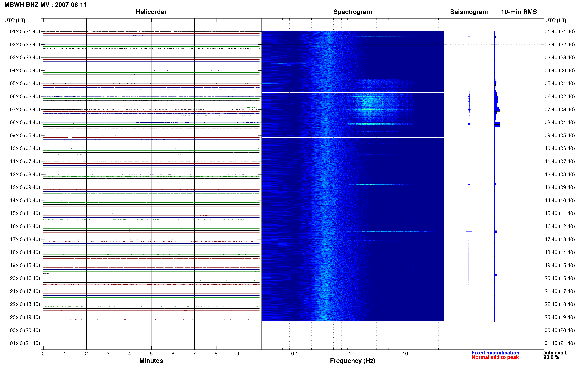The width and height of the screenshot is (588, 368).
Task: Select the 17:40 (13:40) label on the RMS axis
Action: click(560, 239)
